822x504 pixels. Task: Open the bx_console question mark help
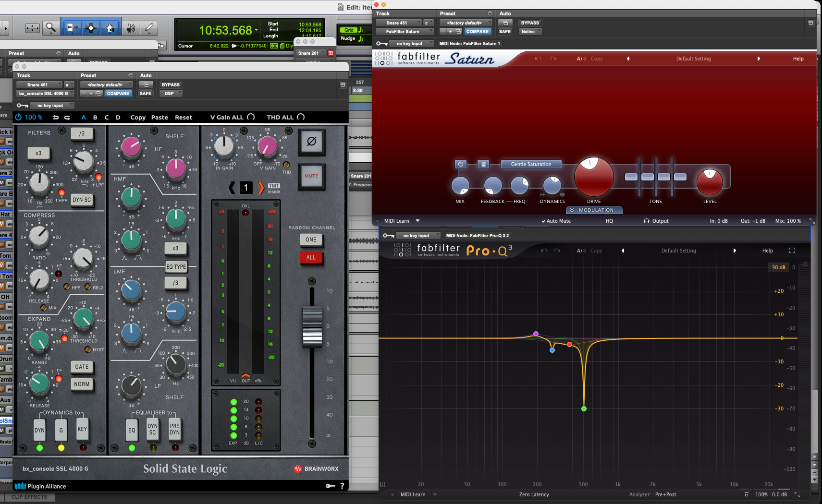coord(342,486)
